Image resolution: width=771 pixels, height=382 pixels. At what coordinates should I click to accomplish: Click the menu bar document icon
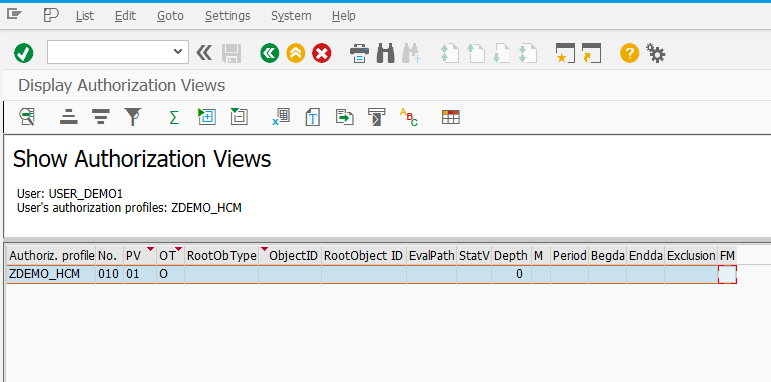(x=51, y=15)
